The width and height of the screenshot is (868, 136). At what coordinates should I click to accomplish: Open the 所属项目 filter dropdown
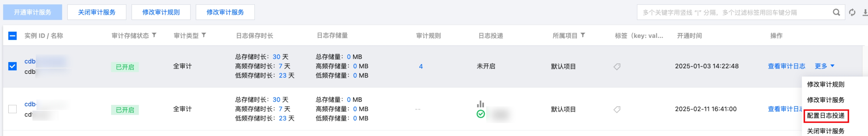click(583, 35)
